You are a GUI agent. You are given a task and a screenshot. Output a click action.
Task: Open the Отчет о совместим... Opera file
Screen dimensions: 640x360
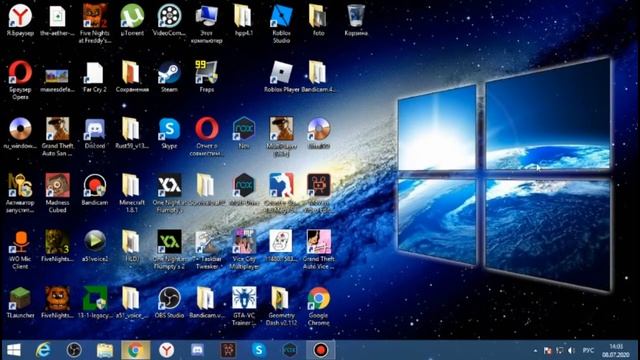[x=207, y=137]
